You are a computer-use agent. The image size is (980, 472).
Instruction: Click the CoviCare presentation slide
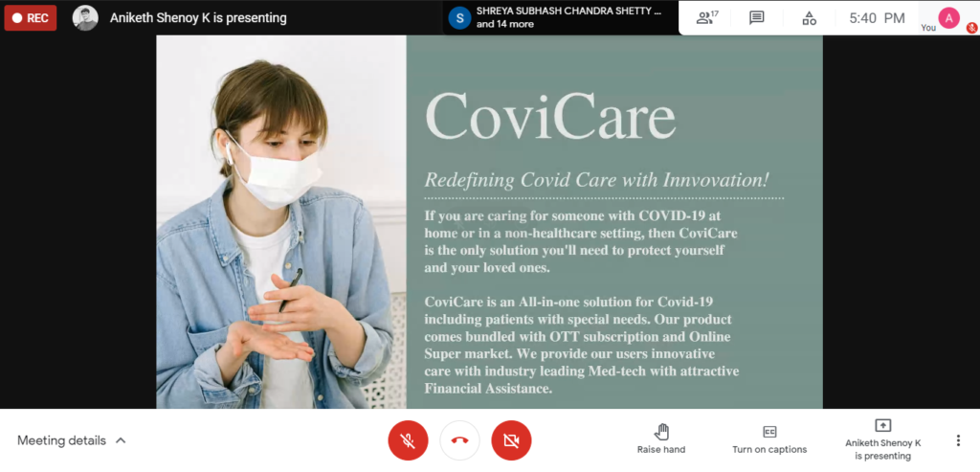point(489,222)
